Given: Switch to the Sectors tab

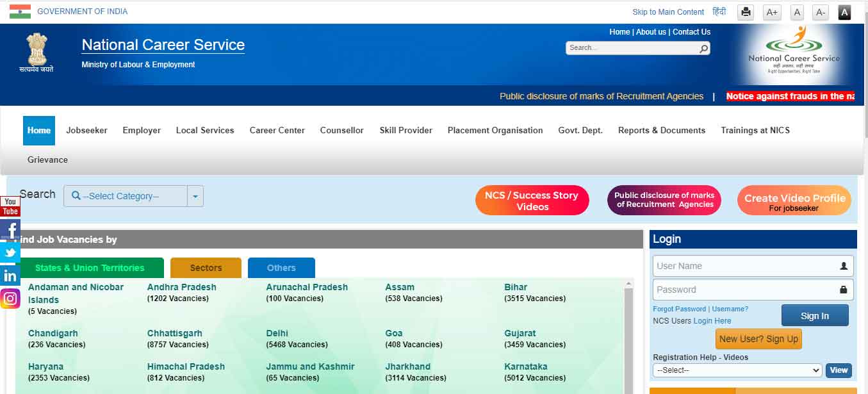Looking at the screenshot, I should click(x=205, y=268).
